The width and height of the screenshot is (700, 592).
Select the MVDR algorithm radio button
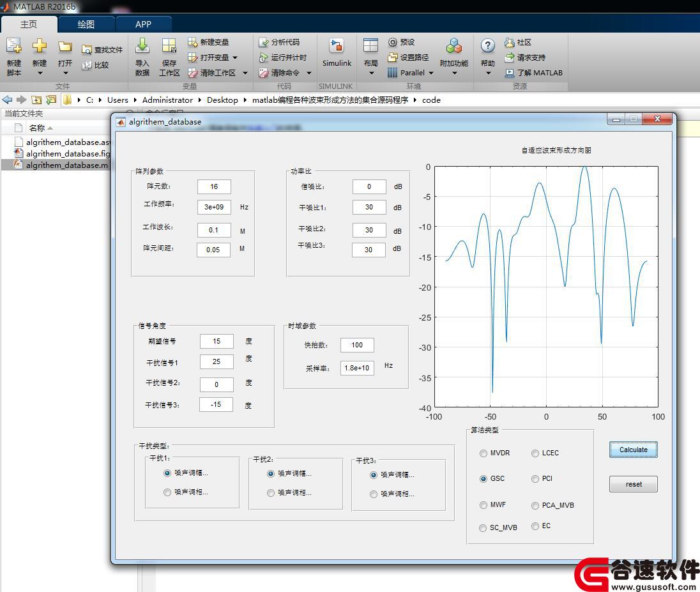click(483, 453)
